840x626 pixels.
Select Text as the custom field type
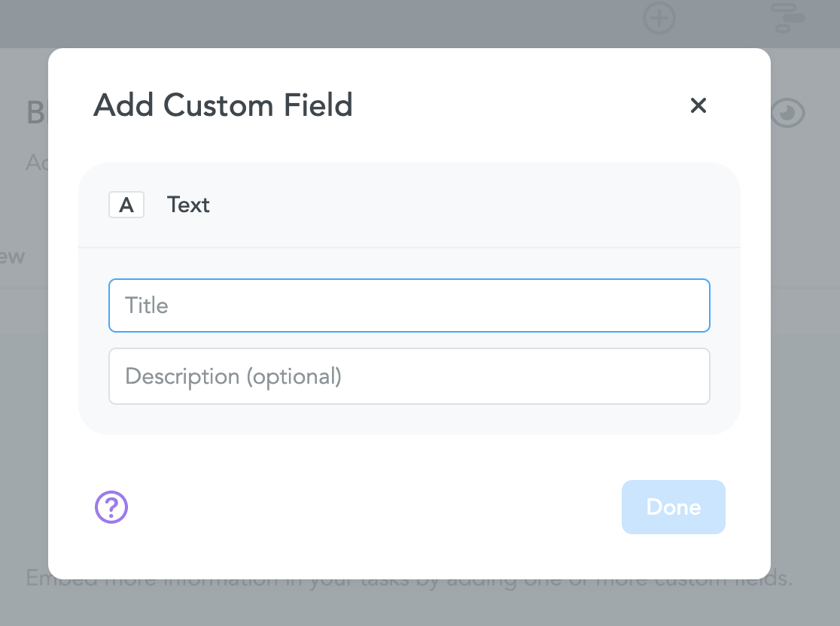188,205
